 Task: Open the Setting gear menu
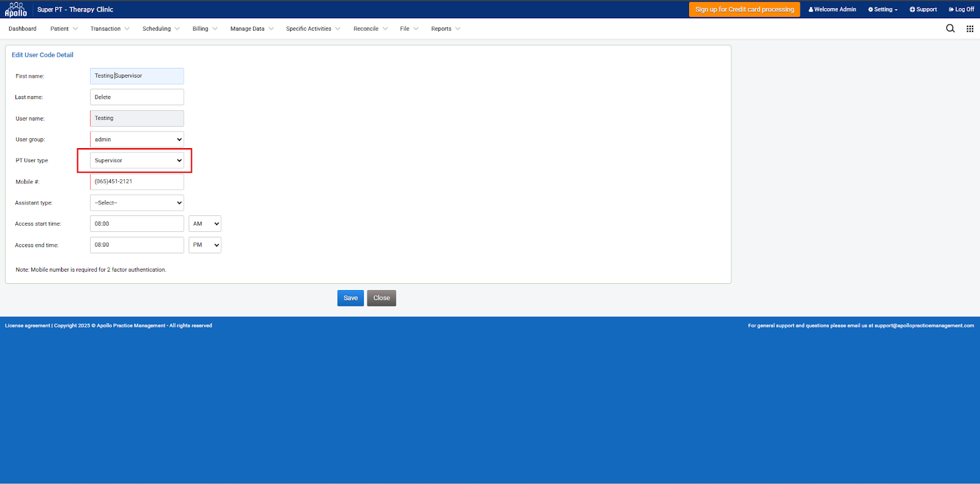pos(883,10)
